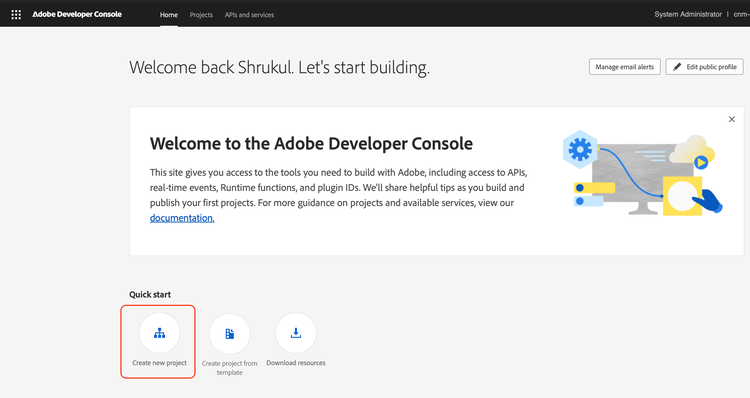The width and height of the screenshot is (750, 398).
Task: Click the Welcome back Shrukul heading
Action: 279,68
